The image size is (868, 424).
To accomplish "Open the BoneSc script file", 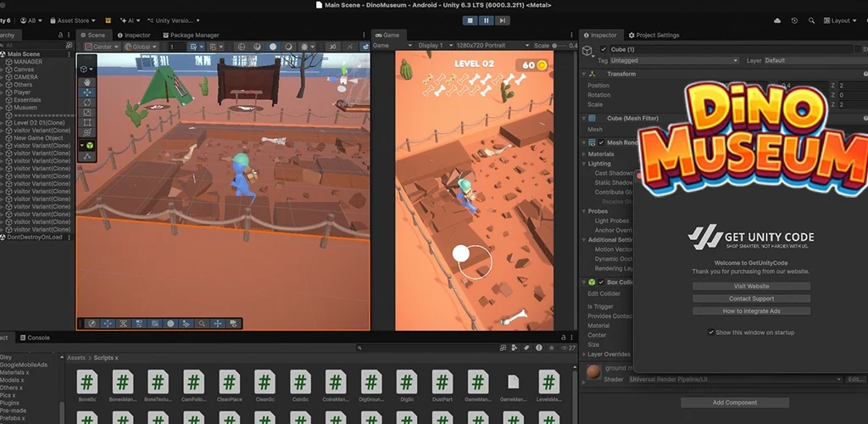I will coord(87,387).
